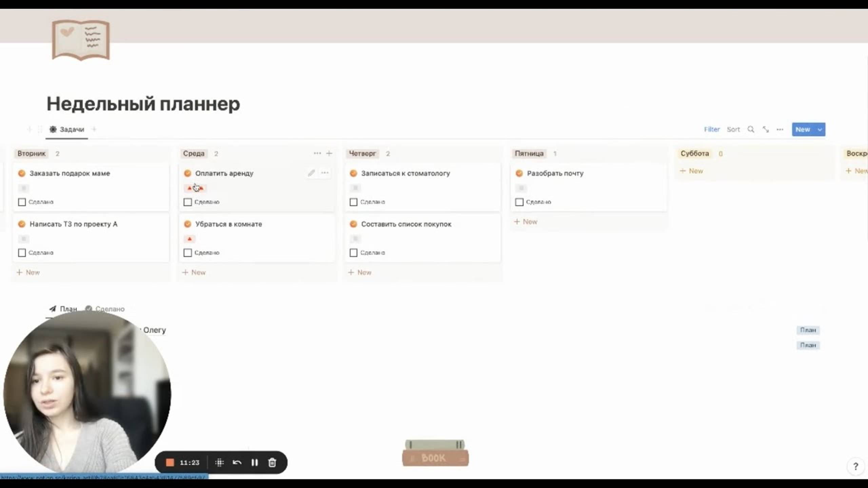868x488 pixels.
Task: Restart recording via the undo arrow icon
Action: tap(237, 463)
